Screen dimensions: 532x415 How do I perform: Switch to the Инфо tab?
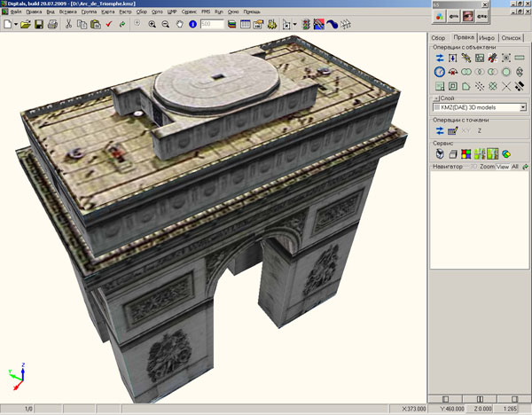(487, 38)
